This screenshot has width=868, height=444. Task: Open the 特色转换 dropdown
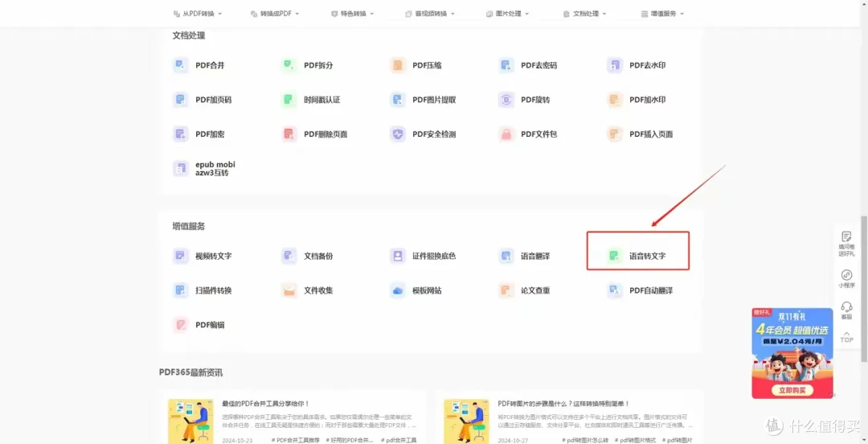coord(352,14)
